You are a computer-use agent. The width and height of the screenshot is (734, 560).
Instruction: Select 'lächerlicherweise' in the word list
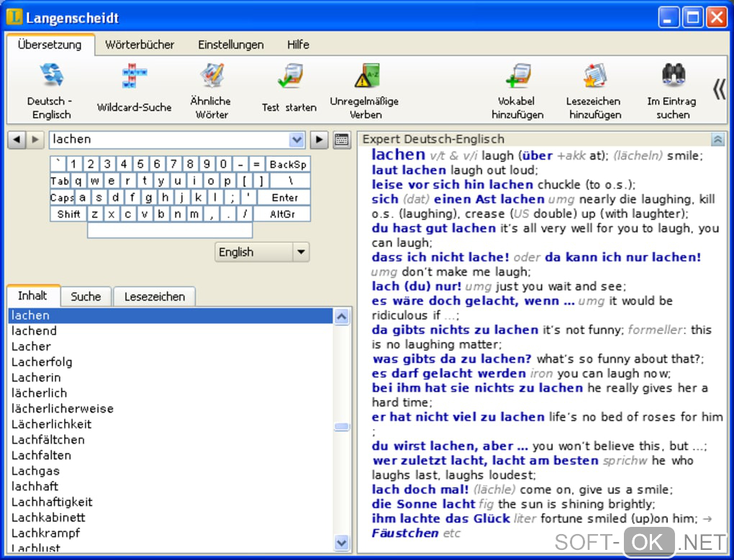coord(171,409)
